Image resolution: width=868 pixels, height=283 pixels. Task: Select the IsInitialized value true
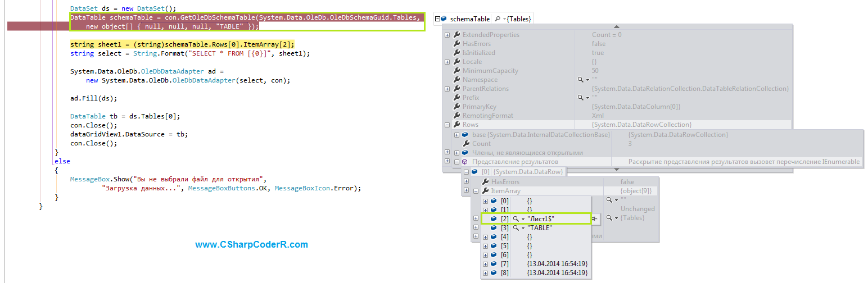tap(598, 53)
